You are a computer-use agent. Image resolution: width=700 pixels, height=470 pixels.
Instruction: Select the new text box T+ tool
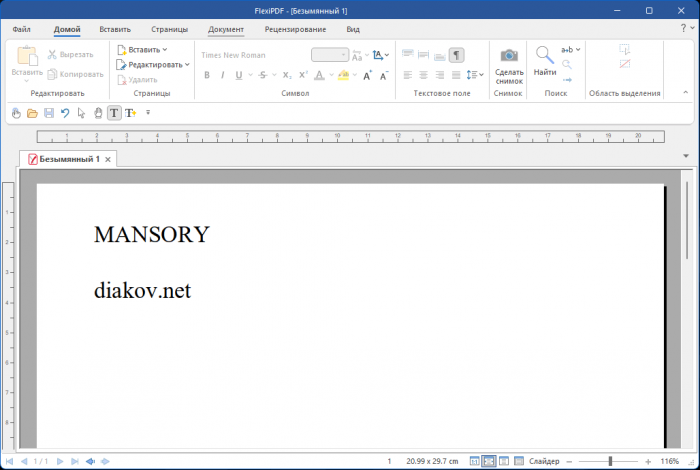[130, 113]
